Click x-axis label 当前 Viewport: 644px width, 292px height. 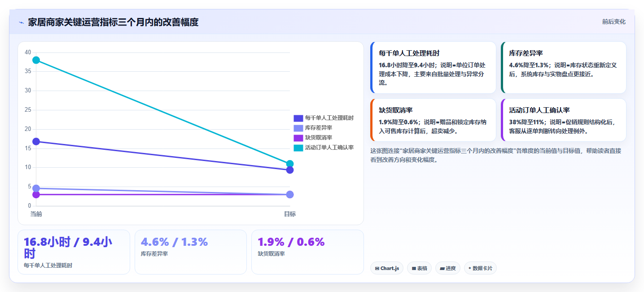[x=36, y=214]
